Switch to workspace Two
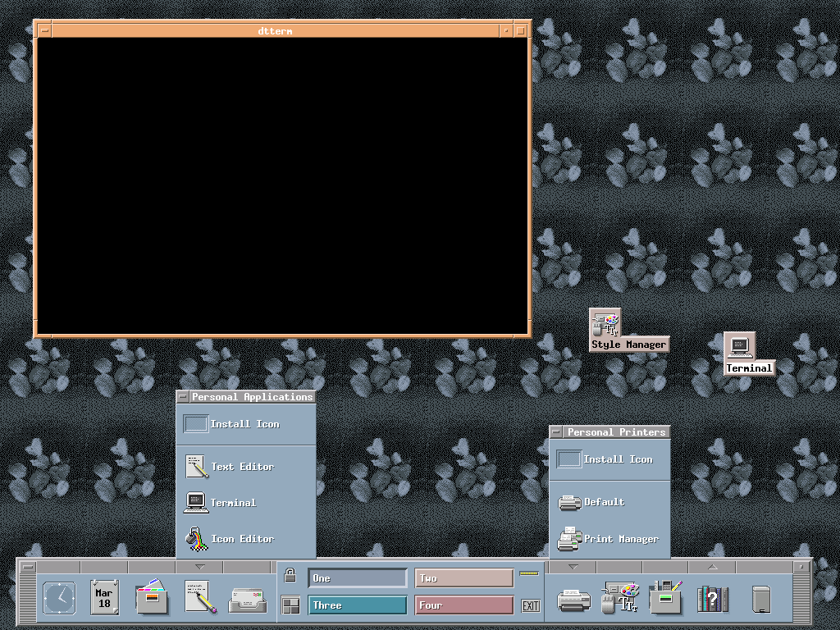The width and height of the screenshot is (840, 630). (464, 578)
